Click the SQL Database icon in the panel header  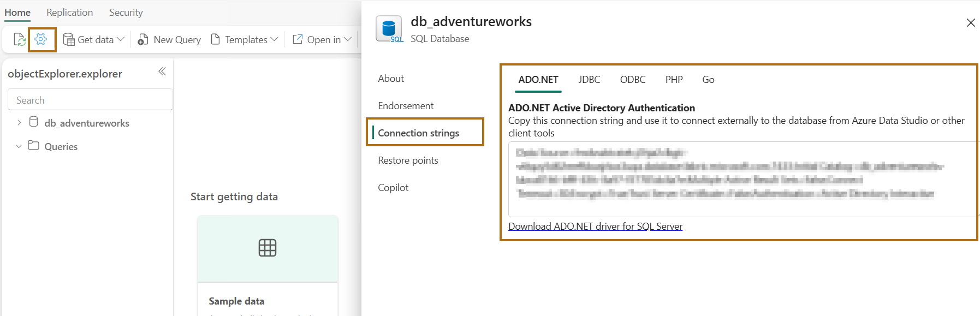[389, 29]
